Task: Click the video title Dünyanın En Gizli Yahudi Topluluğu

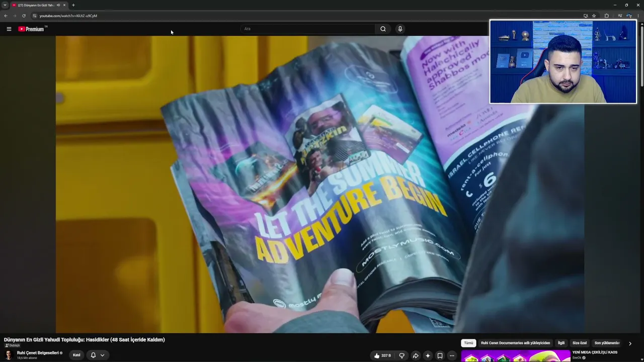Action: coord(85,340)
